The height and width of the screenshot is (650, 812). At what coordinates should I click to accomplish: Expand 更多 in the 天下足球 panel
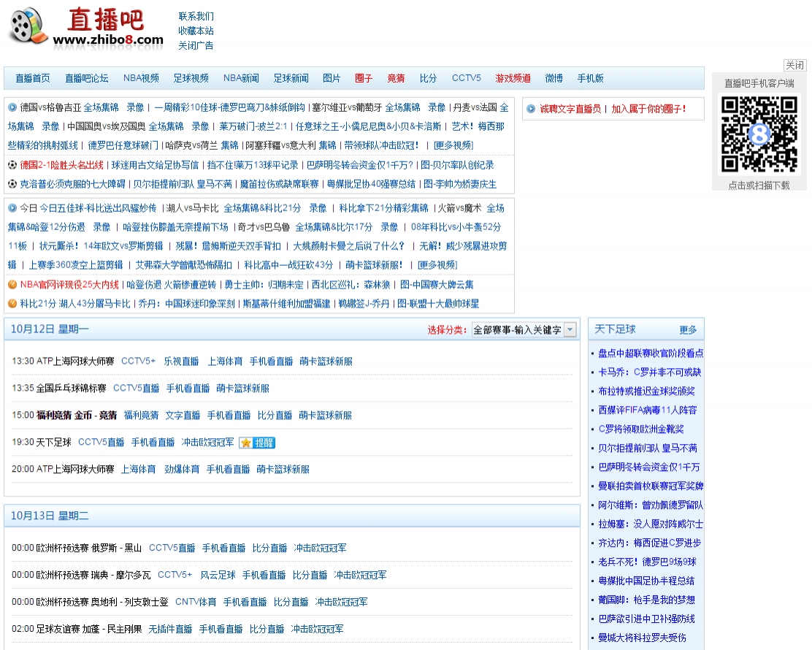(x=688, y=330)
